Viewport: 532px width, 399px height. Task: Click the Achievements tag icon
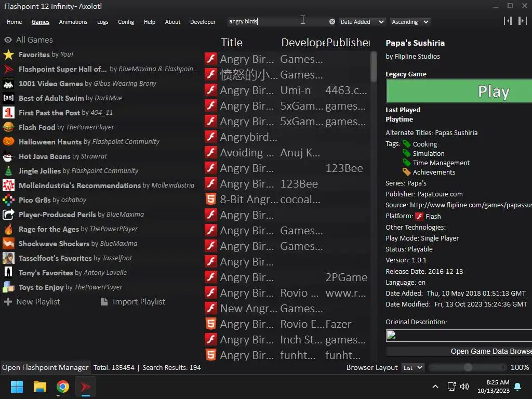click(406, 172)
